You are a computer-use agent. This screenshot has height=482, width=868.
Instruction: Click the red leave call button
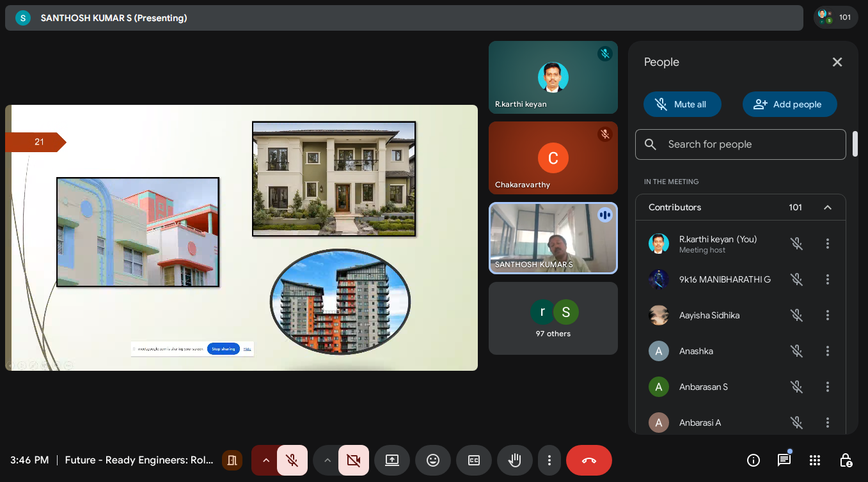(589, 460)
